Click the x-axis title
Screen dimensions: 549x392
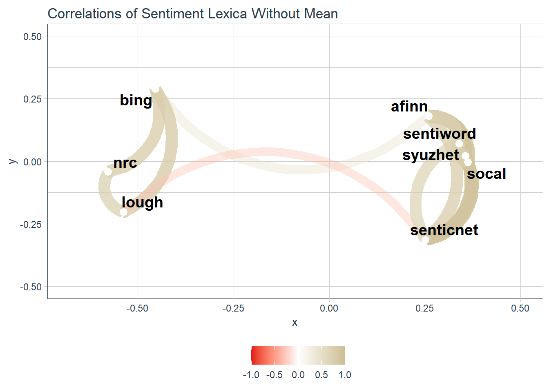pos(295,322)
